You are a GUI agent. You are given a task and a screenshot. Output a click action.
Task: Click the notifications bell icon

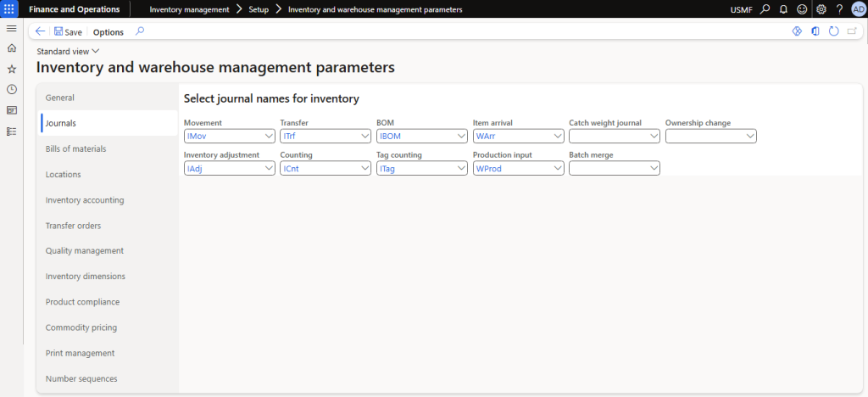pyautogui.click(x=783, y=9)
